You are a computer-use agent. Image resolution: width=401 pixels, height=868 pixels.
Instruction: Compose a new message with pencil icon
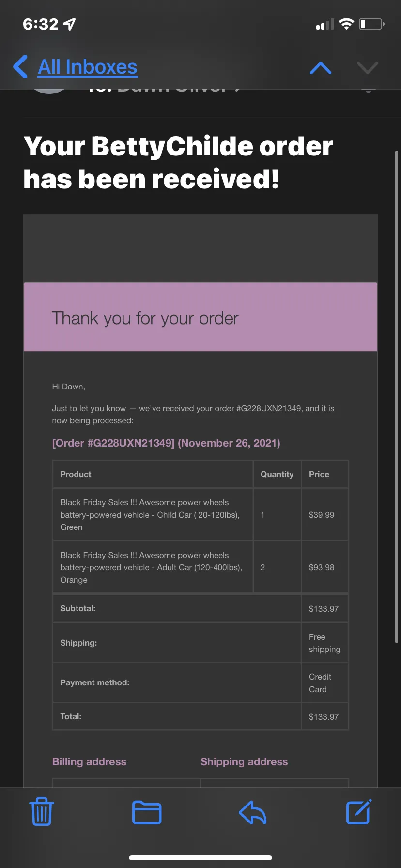click(359, 811)
